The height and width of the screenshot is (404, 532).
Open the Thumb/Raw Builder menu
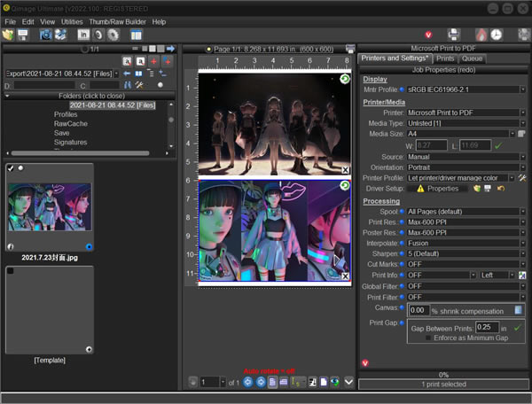(117, 21)
